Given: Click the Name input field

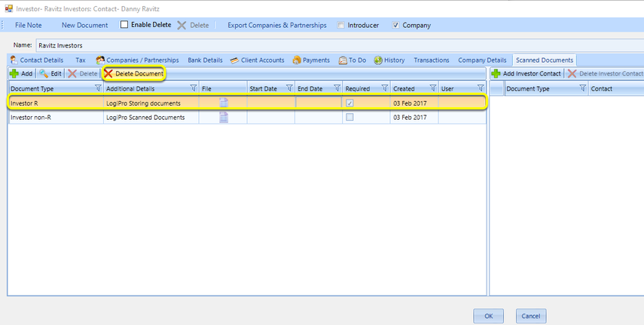Looking at the screenshot, I should (x=340, y=45).
